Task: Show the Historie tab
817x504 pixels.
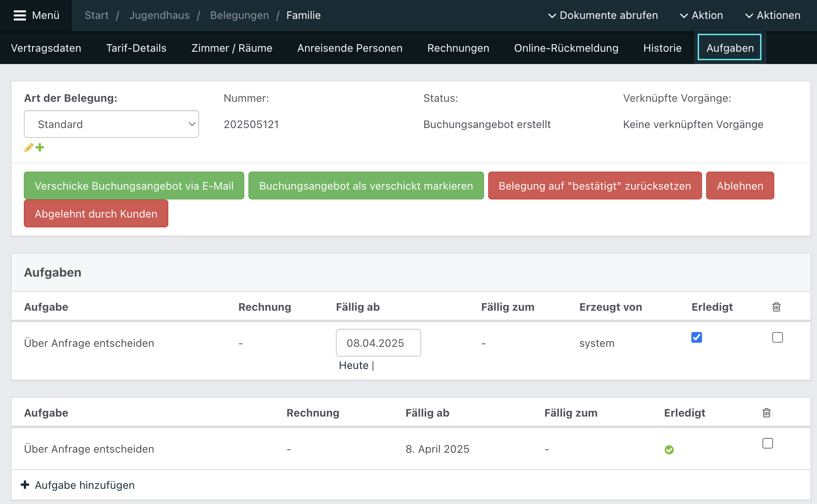Action: tap(662, 48)
